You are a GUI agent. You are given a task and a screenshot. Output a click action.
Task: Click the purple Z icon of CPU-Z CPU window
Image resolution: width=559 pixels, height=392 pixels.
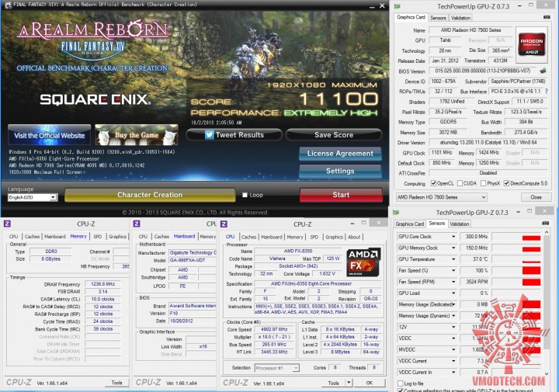coord(224,224)
